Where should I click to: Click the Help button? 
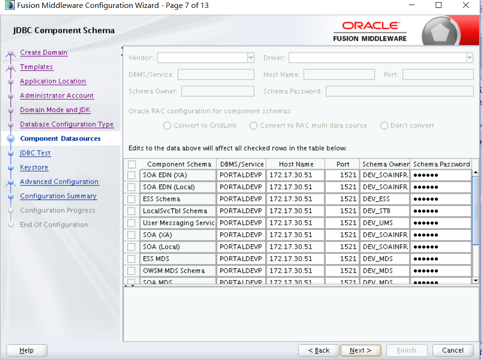27,350
